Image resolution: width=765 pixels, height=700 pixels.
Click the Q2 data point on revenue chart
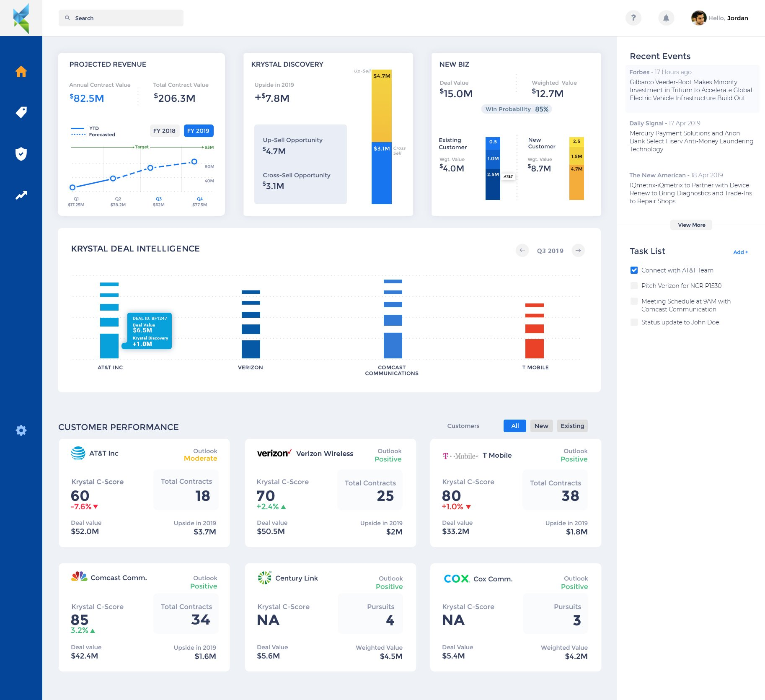(x=113, y=179)
